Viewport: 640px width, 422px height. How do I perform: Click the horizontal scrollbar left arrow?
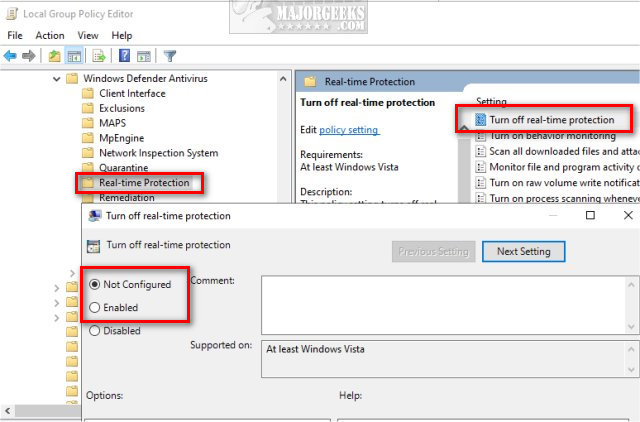(8, 411)
